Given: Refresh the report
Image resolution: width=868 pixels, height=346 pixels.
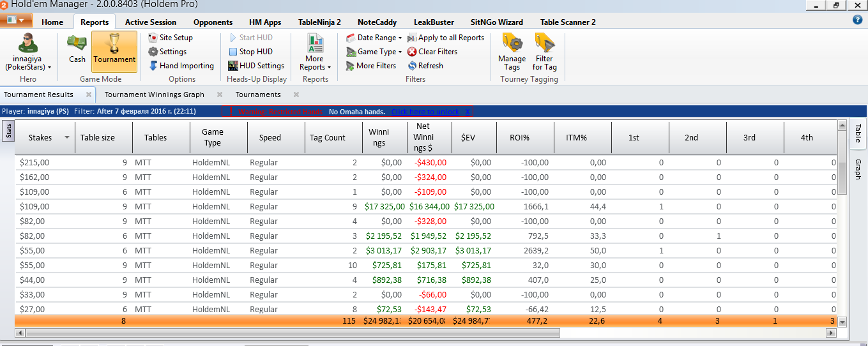Looking at the screenshot, I should coord(425,66).
